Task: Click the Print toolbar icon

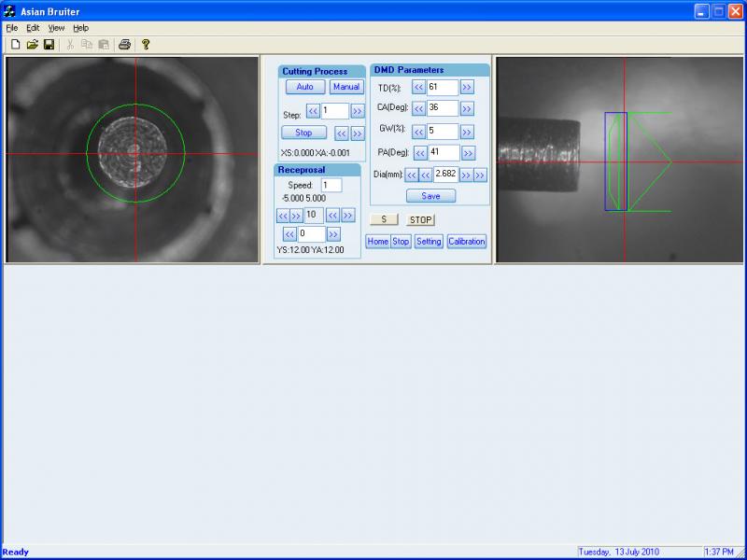Action: [x=124, y=44]
